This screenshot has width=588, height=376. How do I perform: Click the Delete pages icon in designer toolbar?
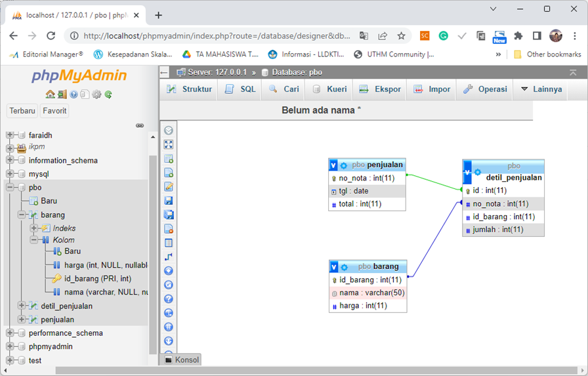click(169, 229)
